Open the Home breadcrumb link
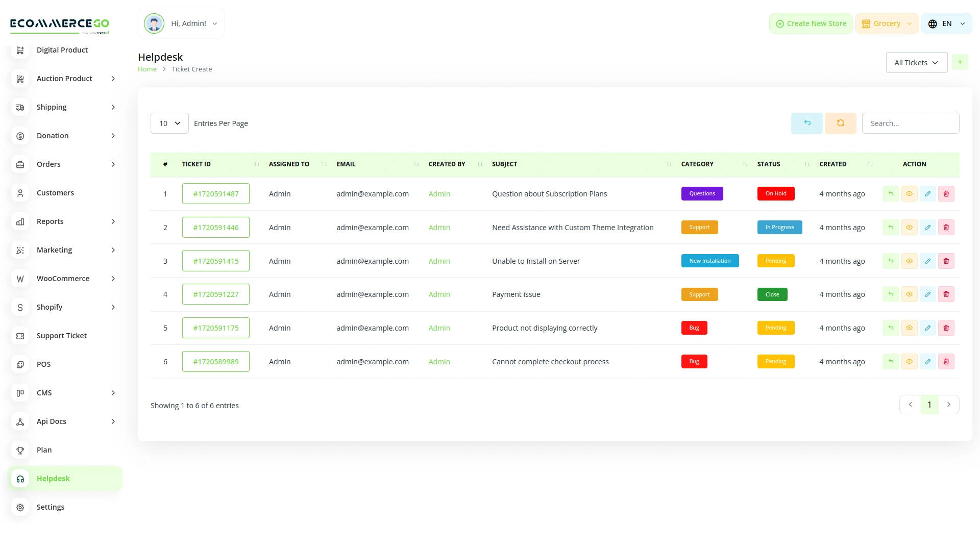980x551 pixels. [147, 69]
